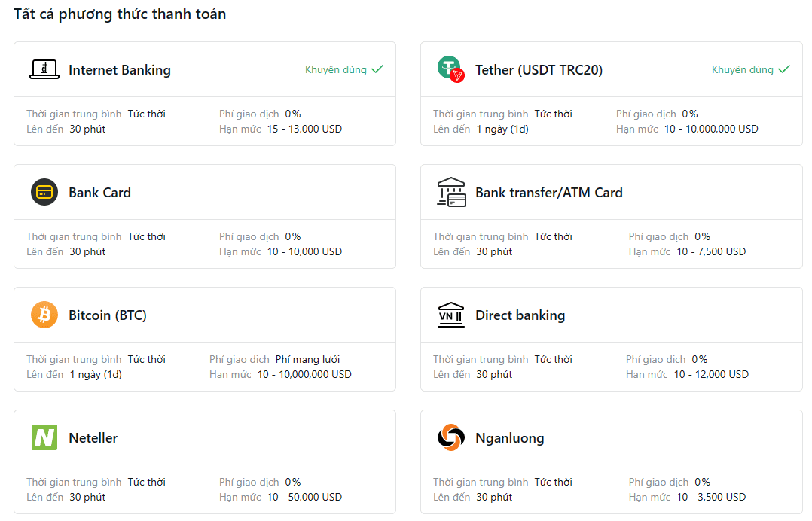Viewport: 812px width, 521px height.
Task: Click the '10 - 7,500 USD' limit
Action: point(711,251)
